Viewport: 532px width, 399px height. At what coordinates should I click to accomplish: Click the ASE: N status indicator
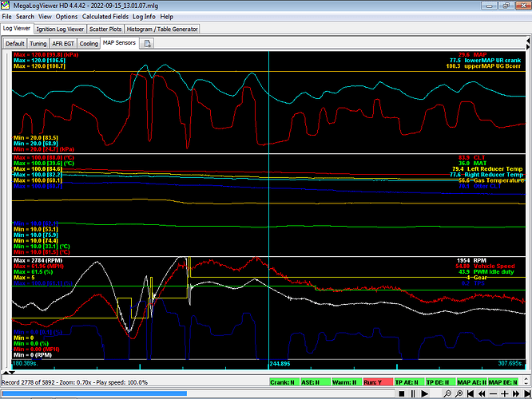(316, 382)
